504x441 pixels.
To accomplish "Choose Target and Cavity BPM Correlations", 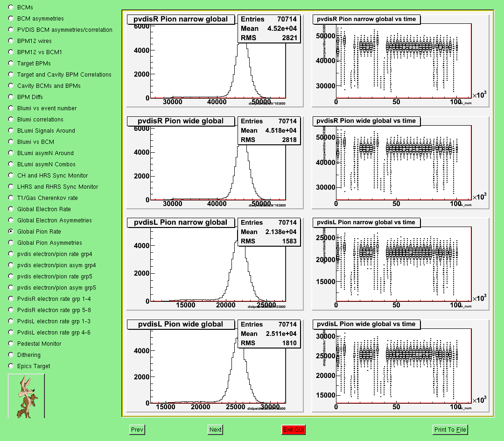I will pos(11,75).
